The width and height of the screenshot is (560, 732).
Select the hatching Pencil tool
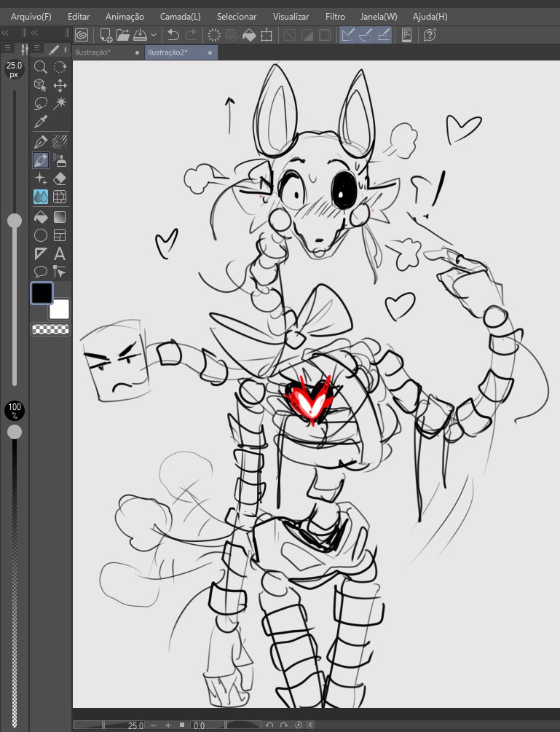click(x=60, y=141)
